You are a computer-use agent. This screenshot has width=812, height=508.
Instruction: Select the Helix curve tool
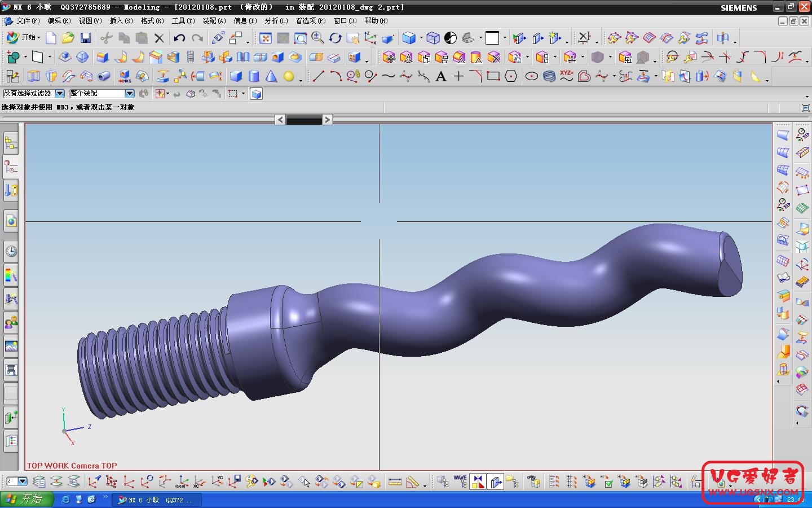click(549, 76)
